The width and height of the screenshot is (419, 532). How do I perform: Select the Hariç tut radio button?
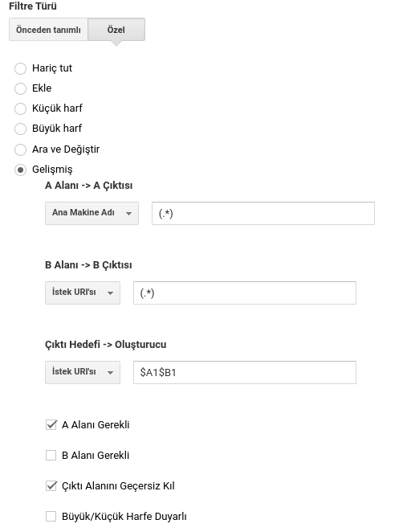[x=20, y=68]
